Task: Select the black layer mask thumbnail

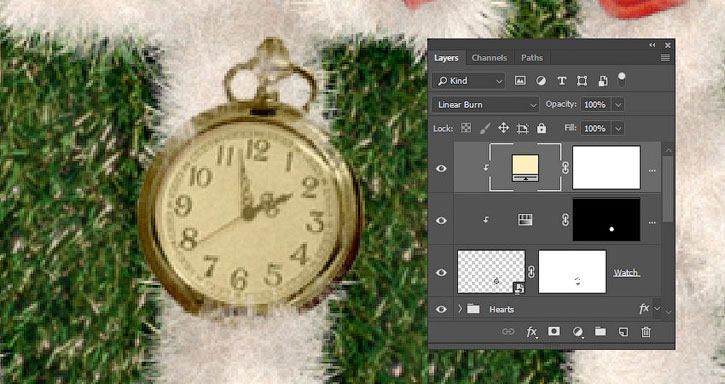Action: pos(606,220)
